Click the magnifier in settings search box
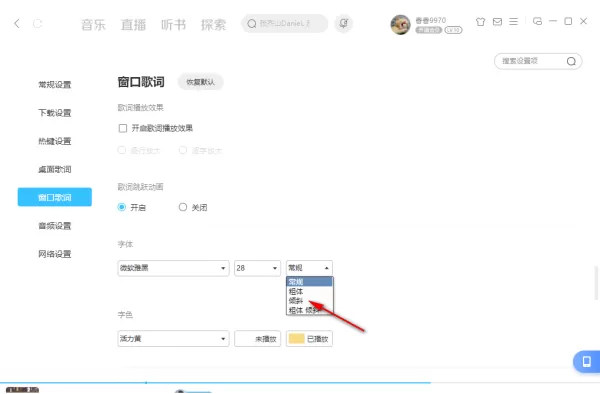The height and width of the screenshot is (394, 600). 571,61
